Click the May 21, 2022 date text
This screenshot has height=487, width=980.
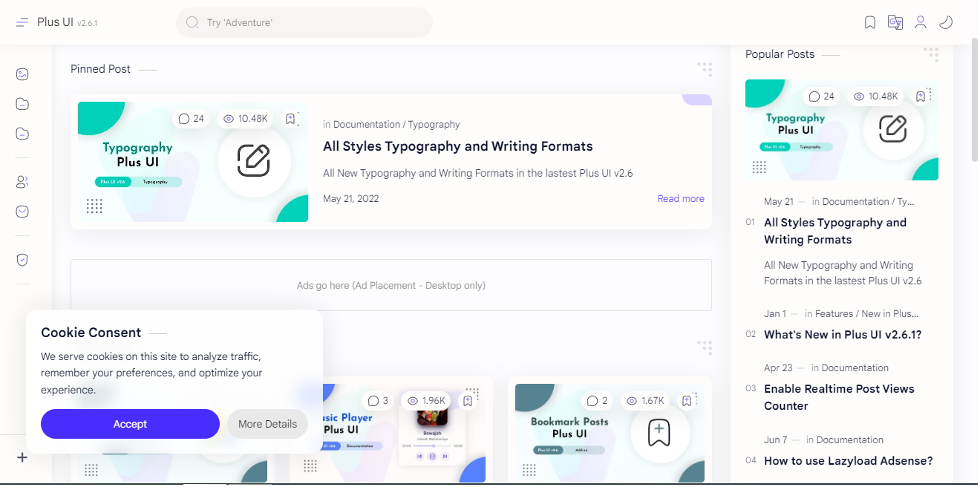tap(351, 198)
